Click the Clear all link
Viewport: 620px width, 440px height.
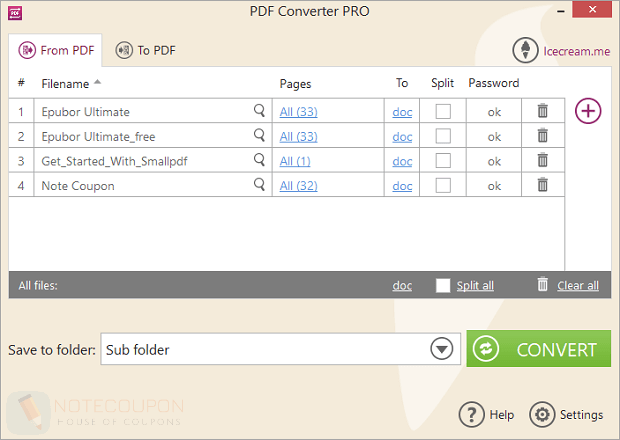click(578, 285)
